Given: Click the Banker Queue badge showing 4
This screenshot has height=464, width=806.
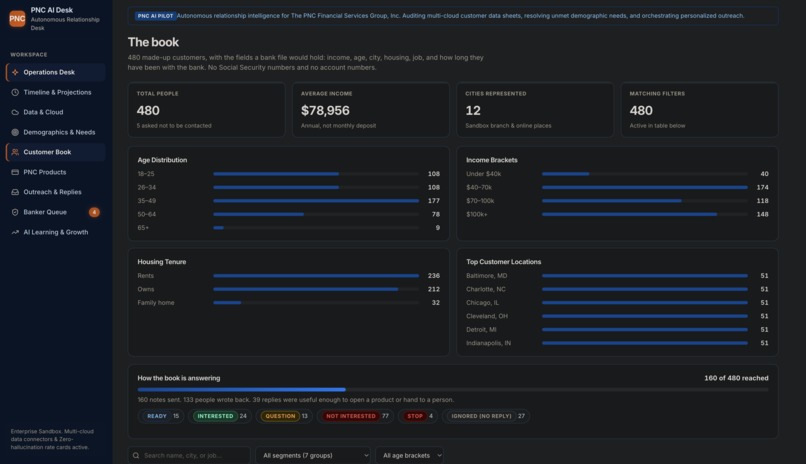Looking at the screenshot, I should (94, 212).
